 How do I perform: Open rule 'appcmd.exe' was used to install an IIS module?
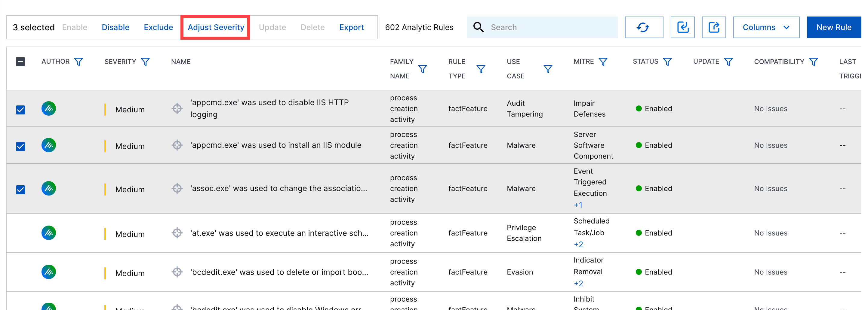coord(275,145)
